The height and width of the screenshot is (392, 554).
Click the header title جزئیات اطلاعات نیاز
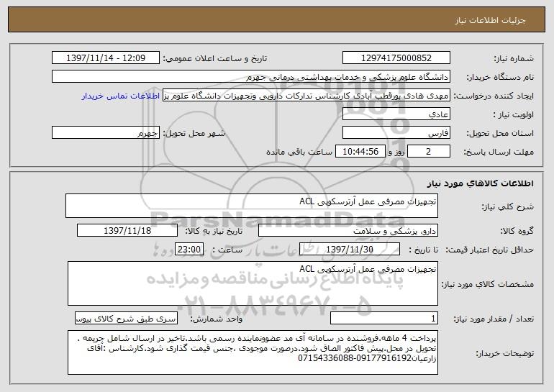click(x=490, y=20)
